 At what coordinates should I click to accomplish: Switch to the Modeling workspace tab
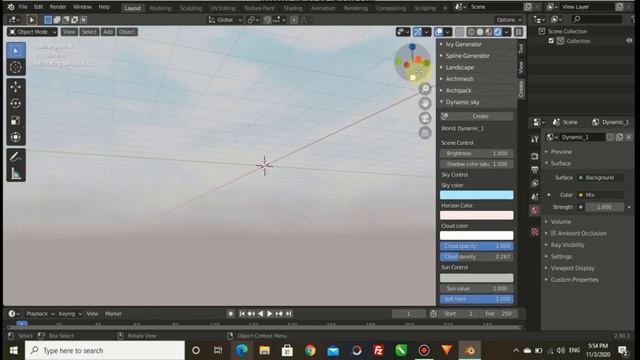(x=160, y=8)
